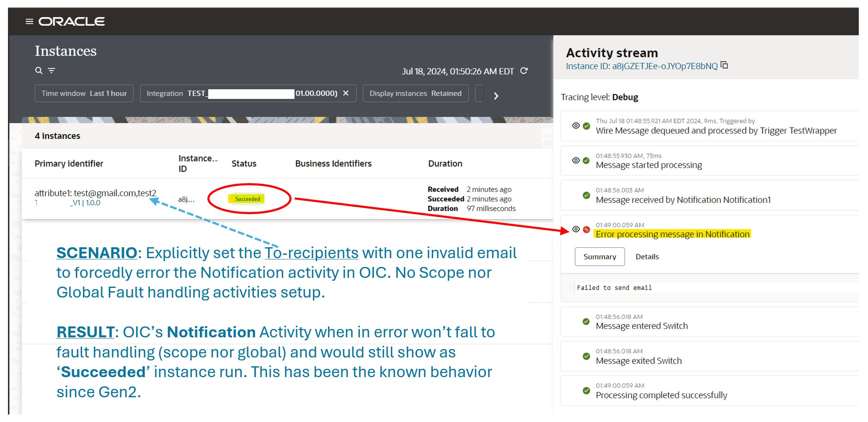Click the error status icon on Notification entry

586,230
